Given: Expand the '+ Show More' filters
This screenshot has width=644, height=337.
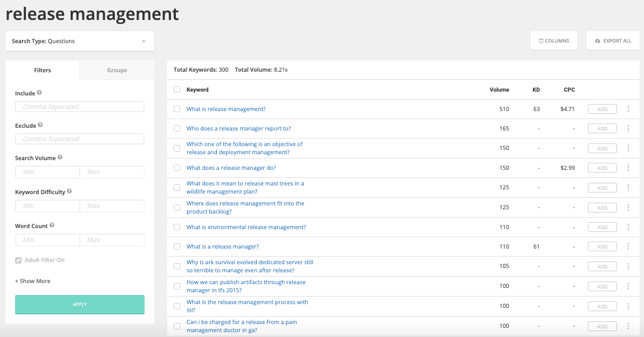Looking at the screenshot, I should 33,281.
